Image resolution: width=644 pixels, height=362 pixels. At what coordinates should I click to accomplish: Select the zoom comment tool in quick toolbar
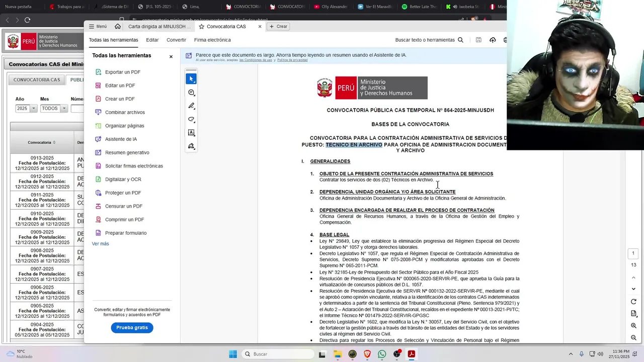pyautogui.click(x=191, y=93)
